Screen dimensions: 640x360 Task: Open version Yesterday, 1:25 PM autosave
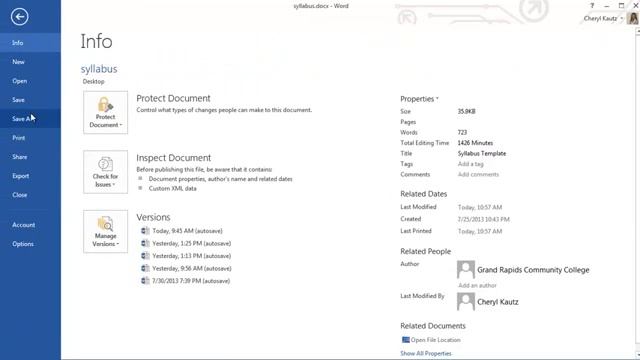[x=186, y=243]
